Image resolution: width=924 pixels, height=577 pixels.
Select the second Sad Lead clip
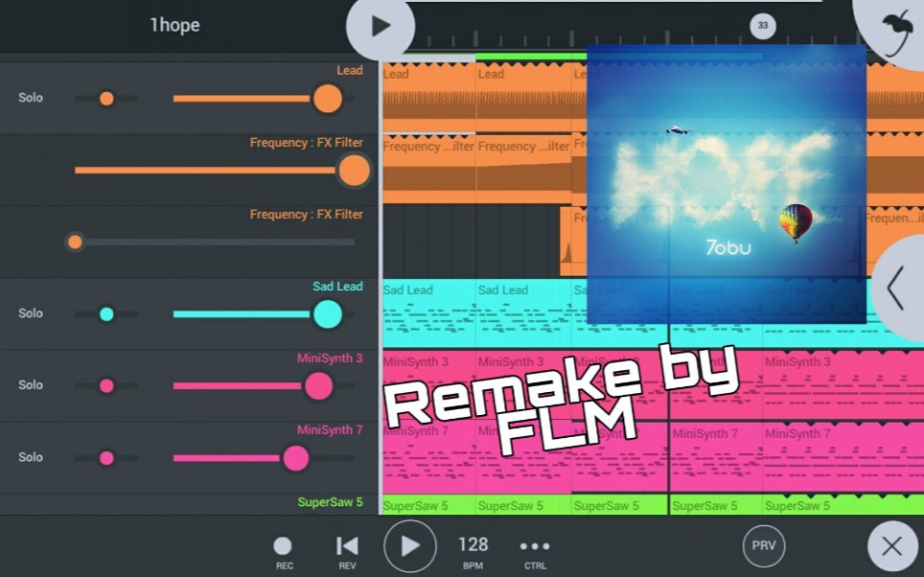point(523,313)
